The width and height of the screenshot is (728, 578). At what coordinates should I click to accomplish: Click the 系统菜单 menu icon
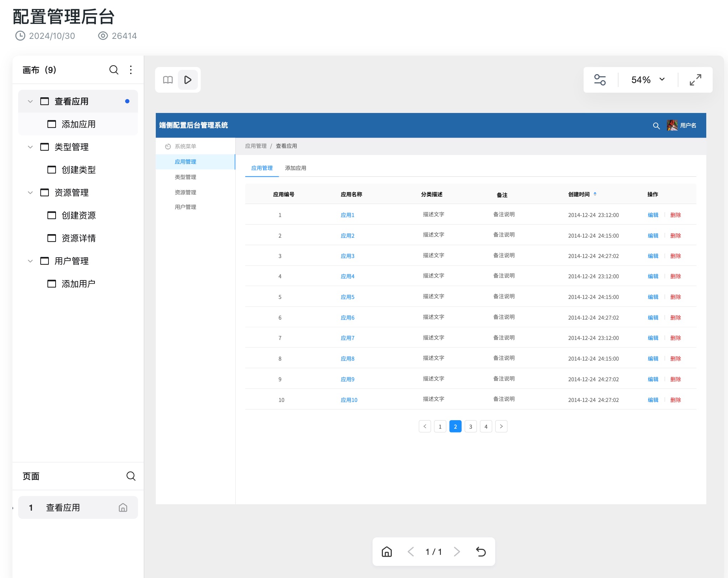(168, 146)
